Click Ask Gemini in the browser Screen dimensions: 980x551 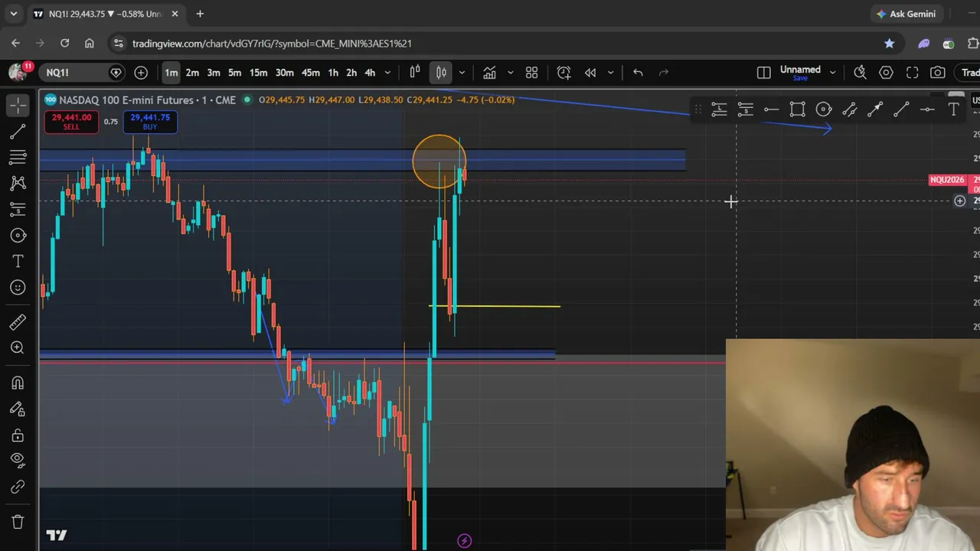pyautogui.click(x=906, y=14)
